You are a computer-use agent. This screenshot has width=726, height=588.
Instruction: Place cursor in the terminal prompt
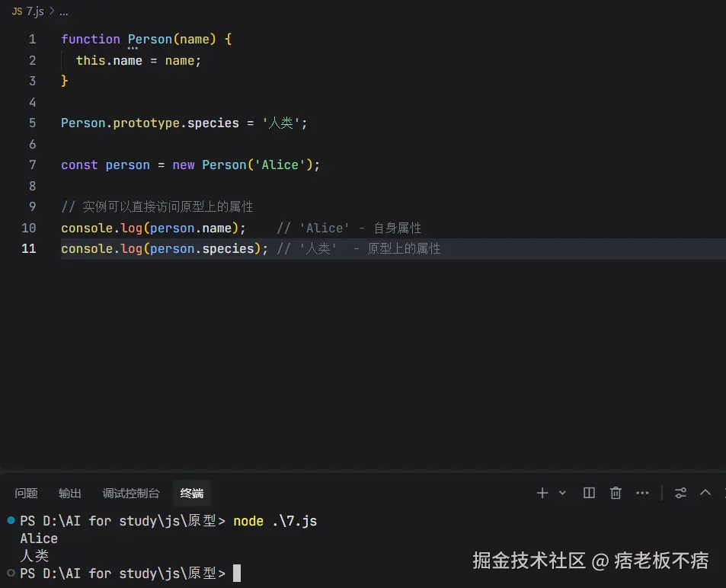[x=236, y=573]
